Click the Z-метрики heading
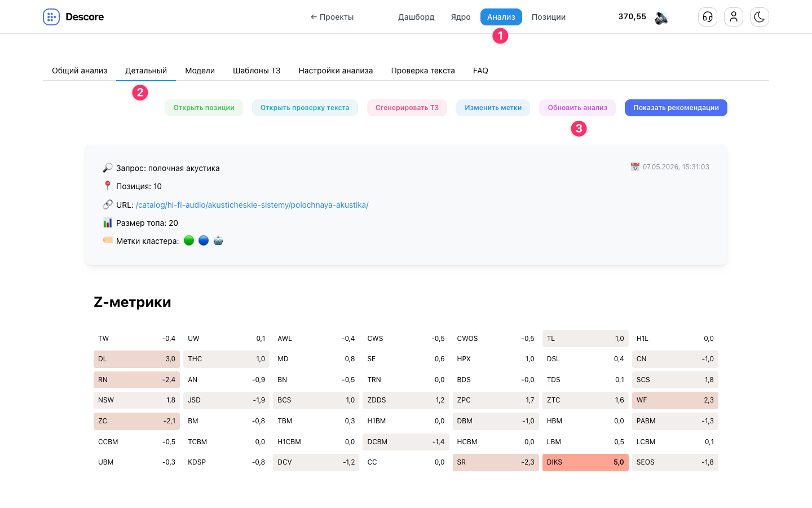This screenshot has width=812, height=508. [x=133, y=302]
